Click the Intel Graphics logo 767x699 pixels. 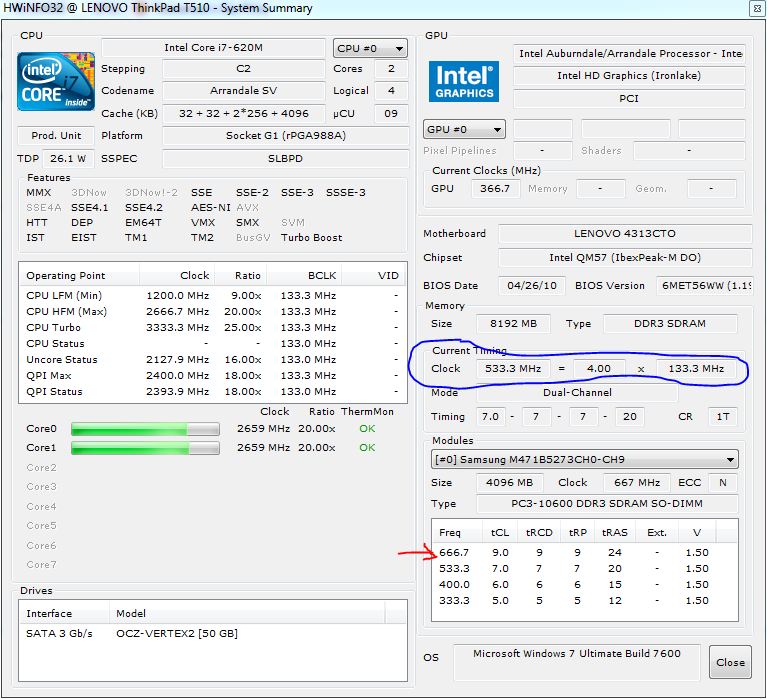463,81
